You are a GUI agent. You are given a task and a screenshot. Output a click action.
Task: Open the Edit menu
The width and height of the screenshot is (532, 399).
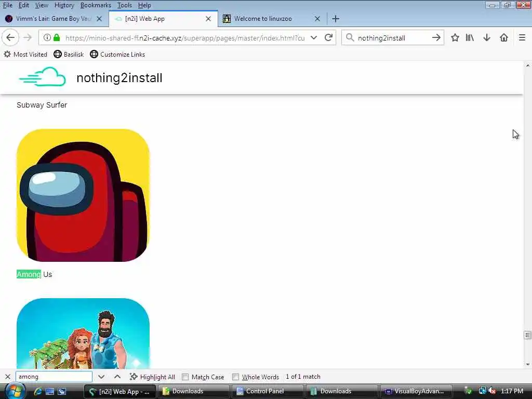click(23, 5)
